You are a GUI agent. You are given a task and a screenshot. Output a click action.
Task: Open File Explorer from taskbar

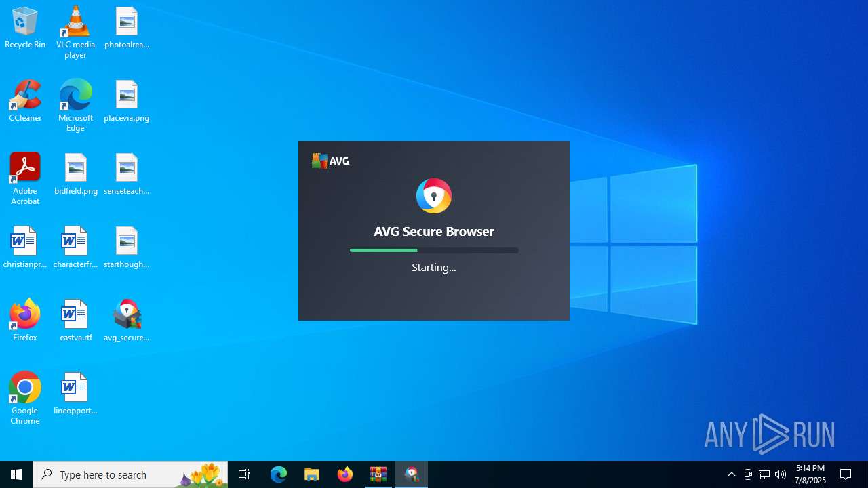point(312,474)
